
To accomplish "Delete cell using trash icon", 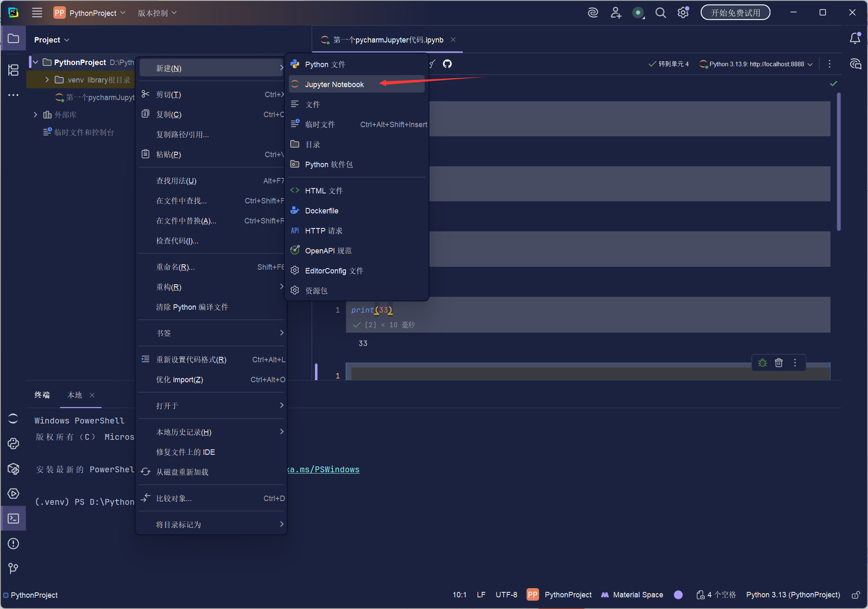I will pyautogui.click(x=779, y=363).
